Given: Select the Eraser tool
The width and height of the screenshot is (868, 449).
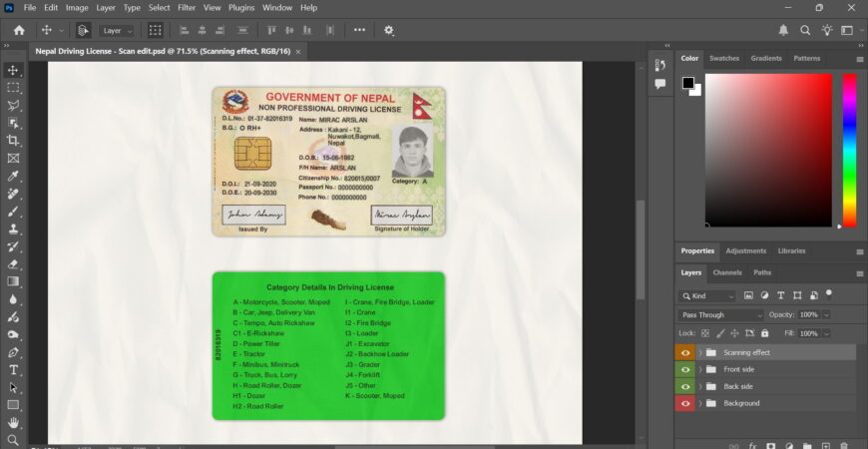Looking at the screenshot, I should [13, 264].
